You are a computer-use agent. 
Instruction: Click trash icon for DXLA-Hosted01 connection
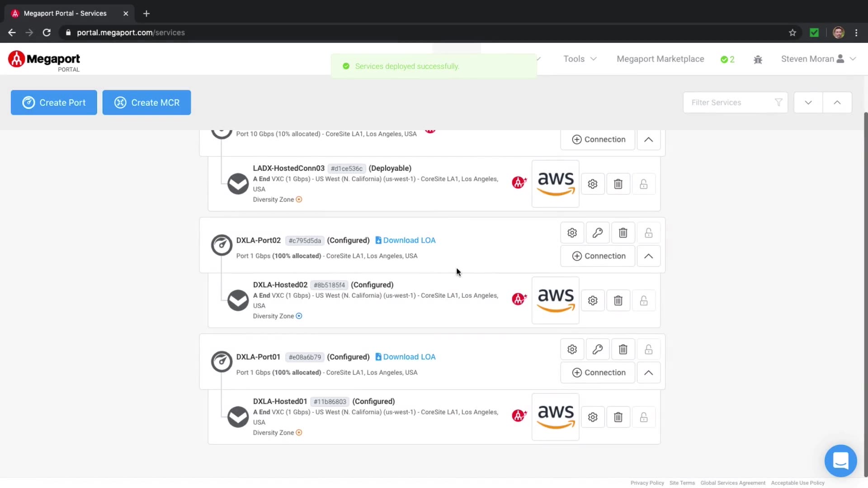coord(618,417)
